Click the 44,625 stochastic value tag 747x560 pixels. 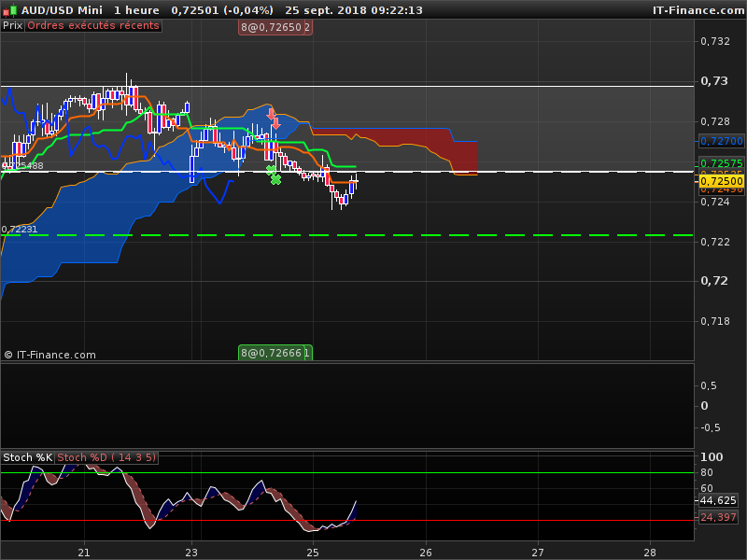[718, 500]
